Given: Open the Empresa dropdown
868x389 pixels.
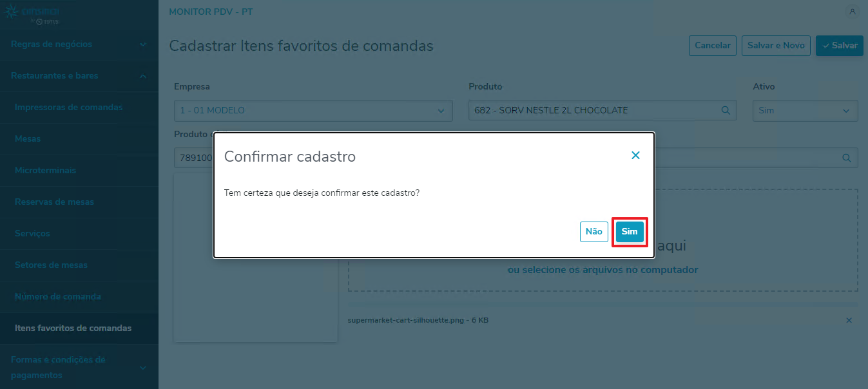Looking at the screenshot, I should point(313,110).
